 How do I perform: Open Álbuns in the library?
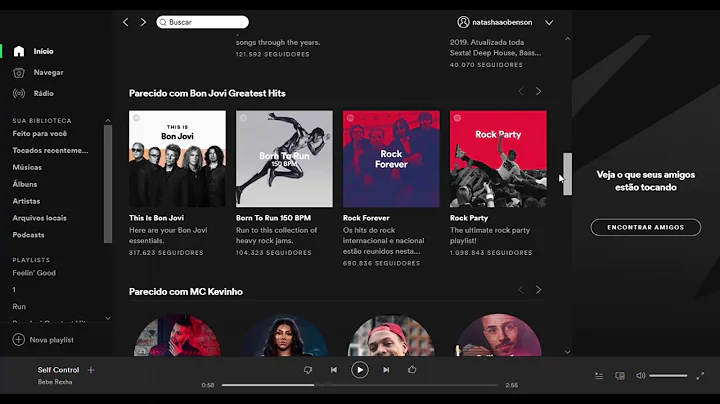pos(25,184)
